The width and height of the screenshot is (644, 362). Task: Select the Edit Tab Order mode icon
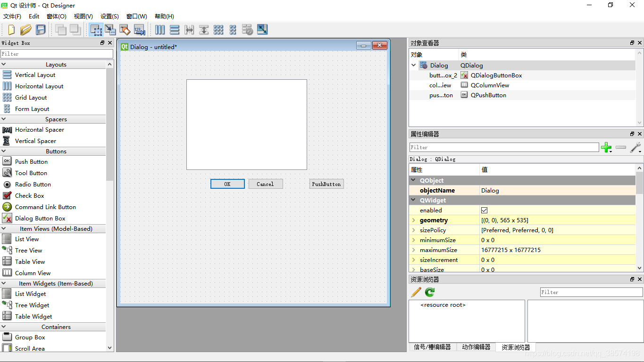140,30
